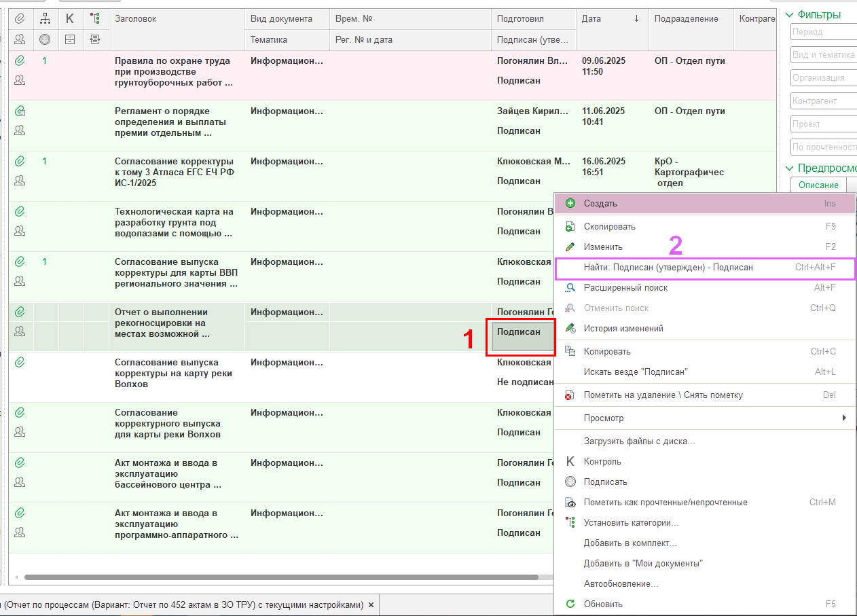Sort by the Дата column header

591,19
